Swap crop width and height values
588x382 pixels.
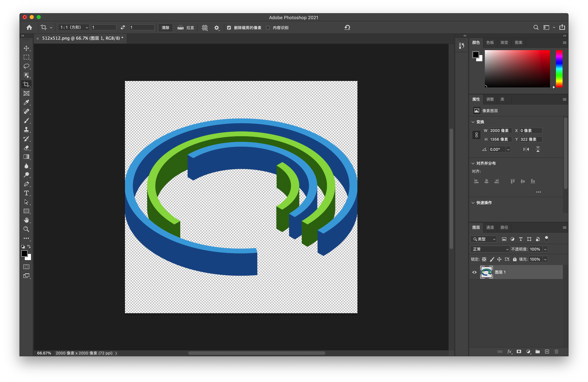pos(123,27)
